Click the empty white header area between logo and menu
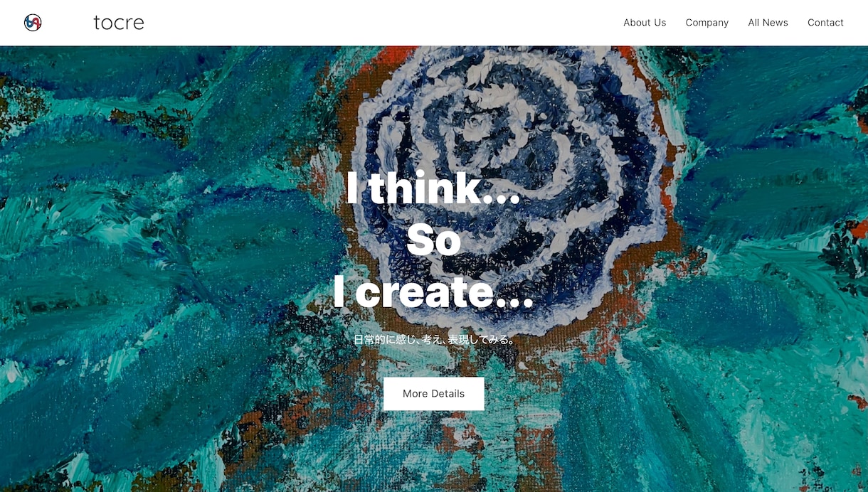The width and height of the screenshot is (868, 492). point(384,23)
